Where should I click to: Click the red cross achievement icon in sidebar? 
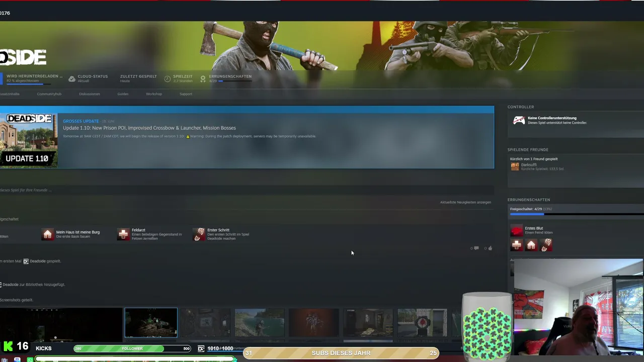tap(517, 245)
